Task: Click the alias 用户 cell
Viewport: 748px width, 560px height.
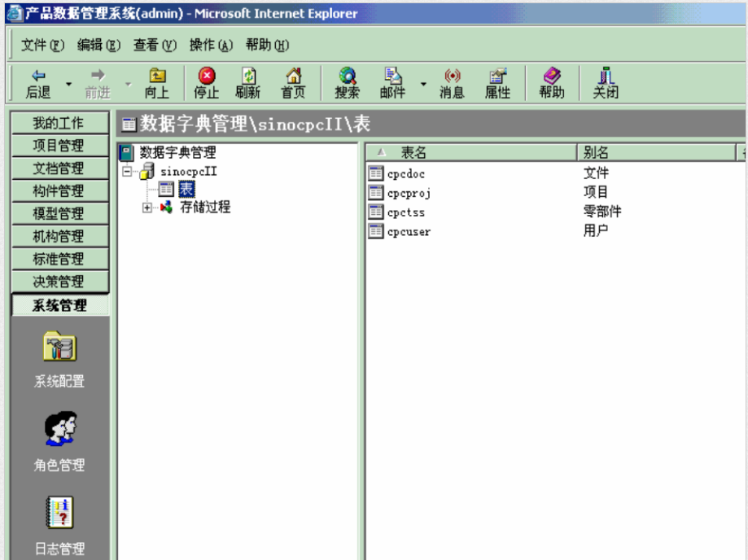Action: point(597,231)
